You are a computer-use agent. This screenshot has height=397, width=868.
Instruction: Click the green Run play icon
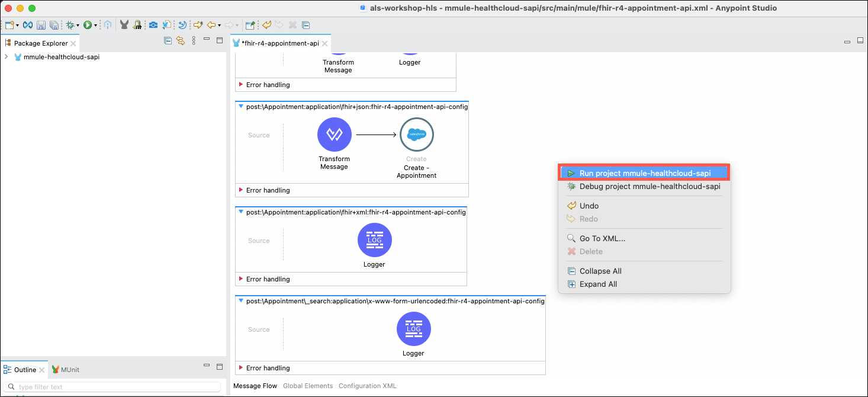point(87,25)
